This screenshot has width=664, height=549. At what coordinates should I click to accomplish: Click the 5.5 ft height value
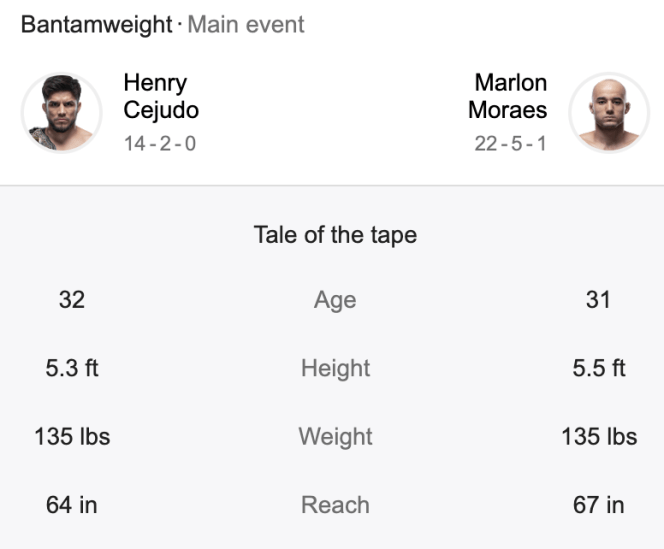tap(598, 368)
